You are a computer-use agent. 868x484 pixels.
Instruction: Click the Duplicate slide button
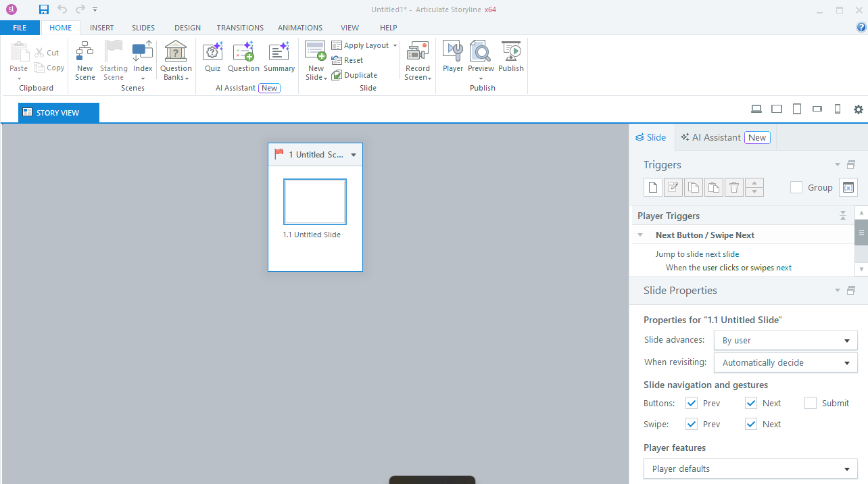[x=354, y=75]
